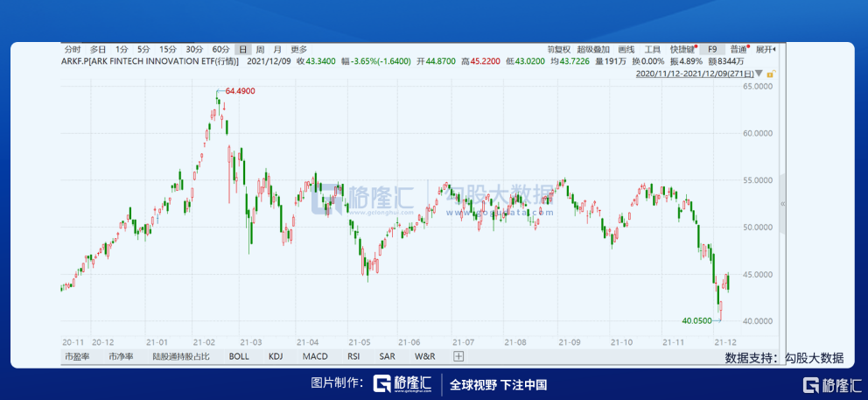Open the 画线 drawing tool

click(x=626, y=50)
